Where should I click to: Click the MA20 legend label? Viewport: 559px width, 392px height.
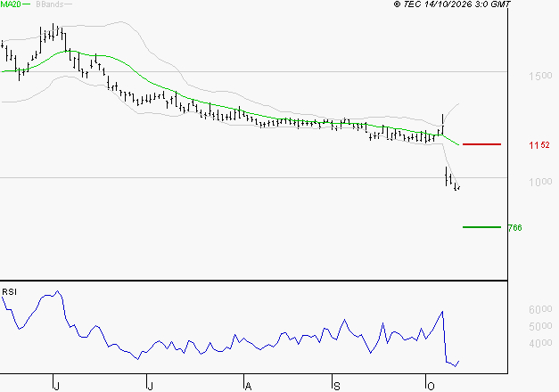11,4
